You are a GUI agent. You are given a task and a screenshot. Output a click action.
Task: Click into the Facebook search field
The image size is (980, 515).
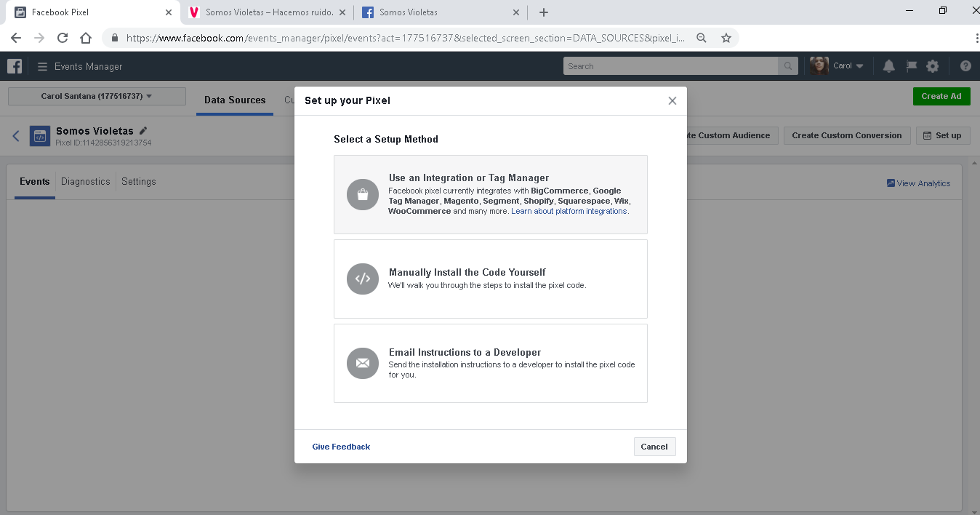pos(670,66)
